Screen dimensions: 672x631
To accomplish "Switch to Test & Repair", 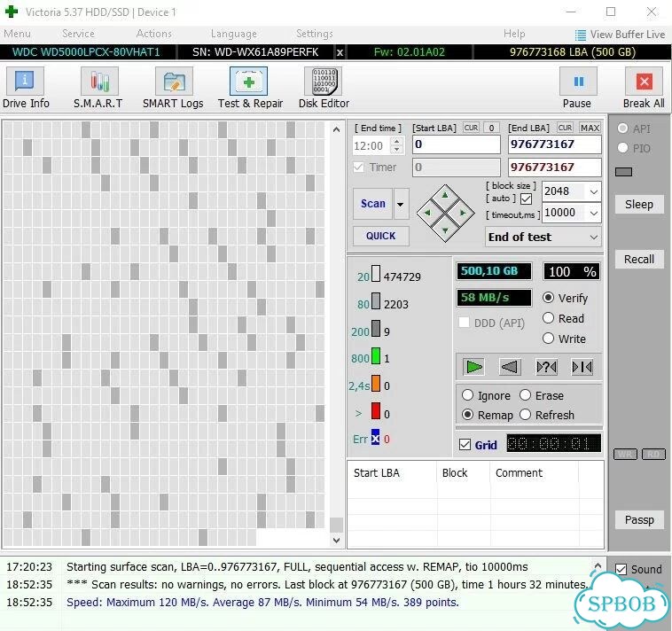I will [250, 88].
